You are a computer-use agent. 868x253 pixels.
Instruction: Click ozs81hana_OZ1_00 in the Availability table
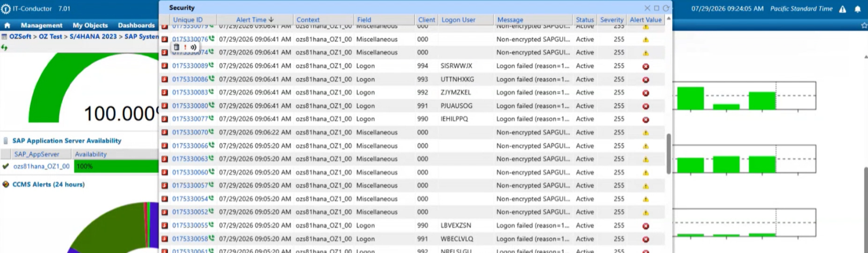[42, 166]
